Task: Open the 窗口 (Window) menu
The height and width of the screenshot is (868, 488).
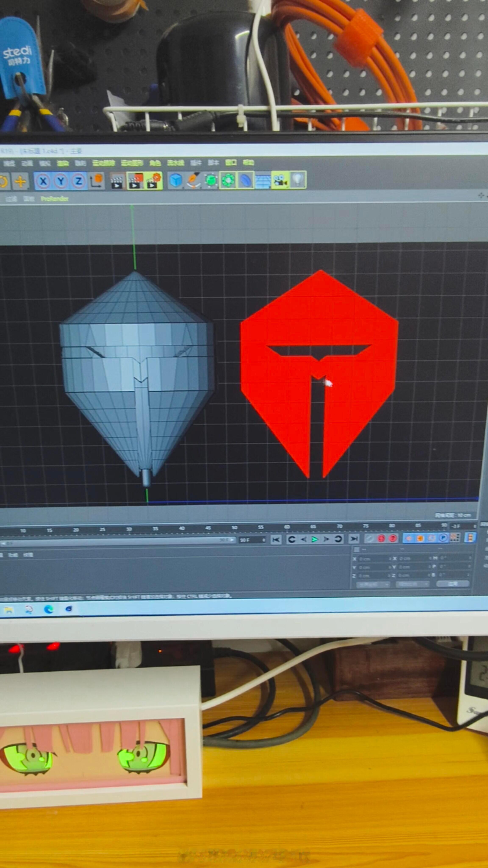Action: [231, 163]
